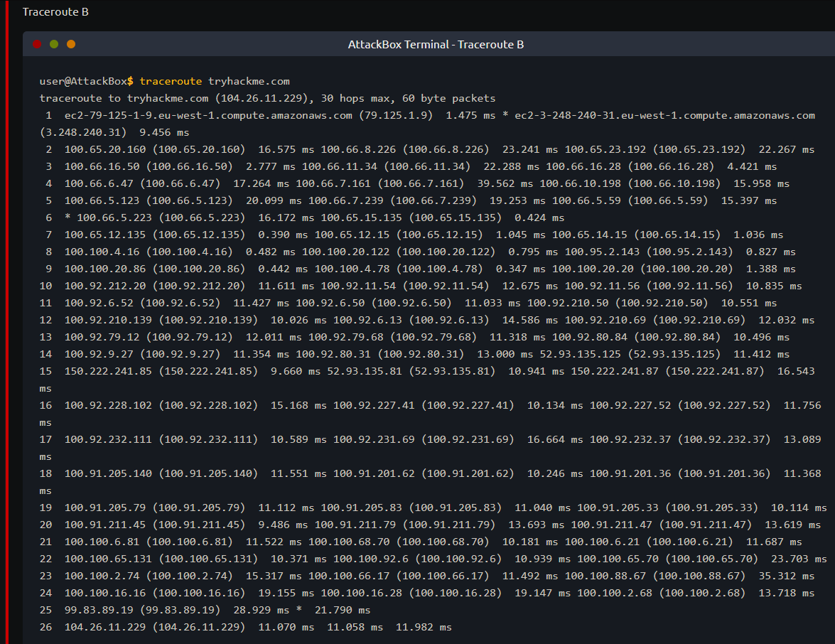Click the 9.660 ms value in hop 15
The width and height of the screenshot is (835, 644).
coord(296,371)
